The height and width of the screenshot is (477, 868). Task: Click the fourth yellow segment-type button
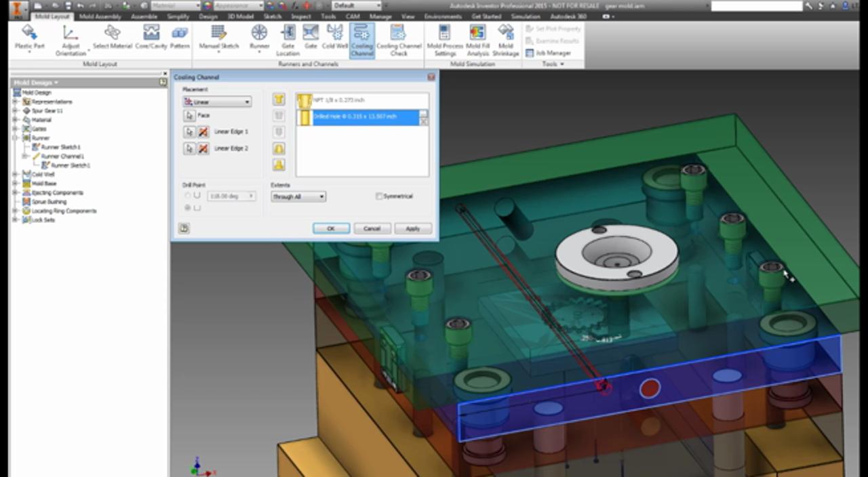tap(279, 148)
